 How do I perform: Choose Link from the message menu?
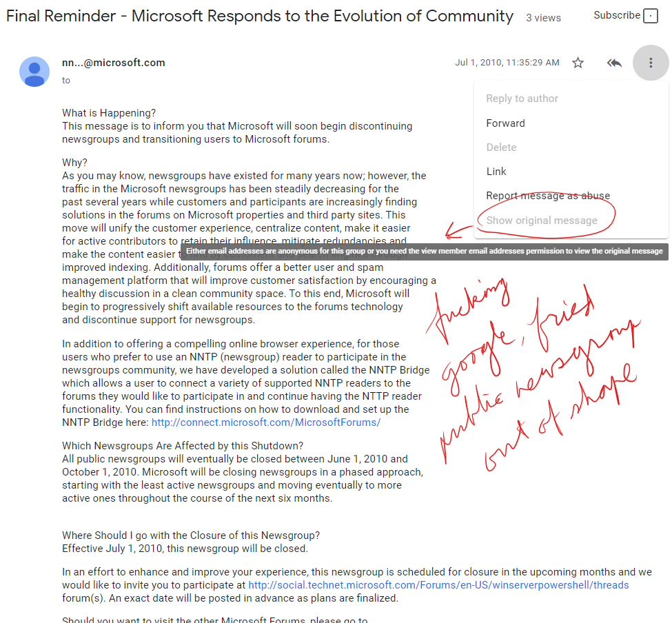click(496, 172)
